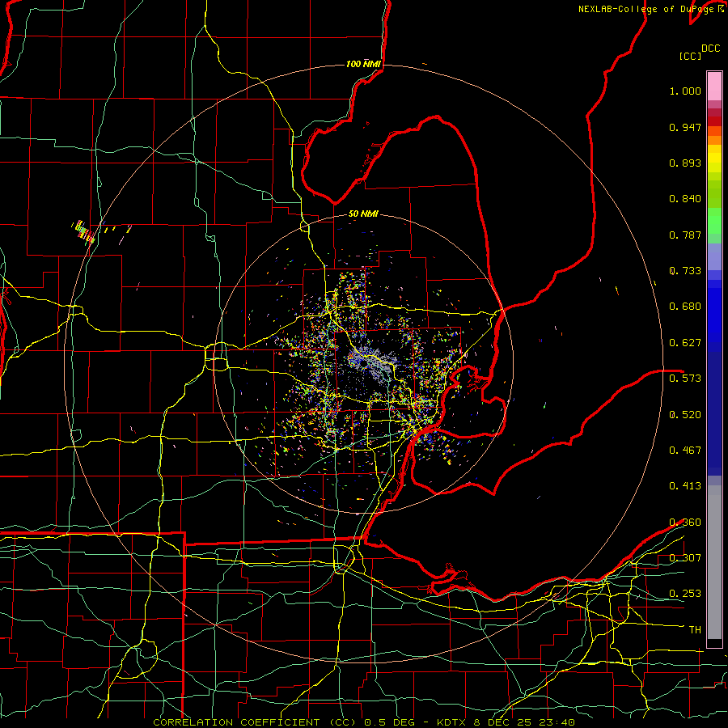Viewport: 728px width, 728px height.
Task: Click the 0.520 scale value
Action: tap(685, 415)
